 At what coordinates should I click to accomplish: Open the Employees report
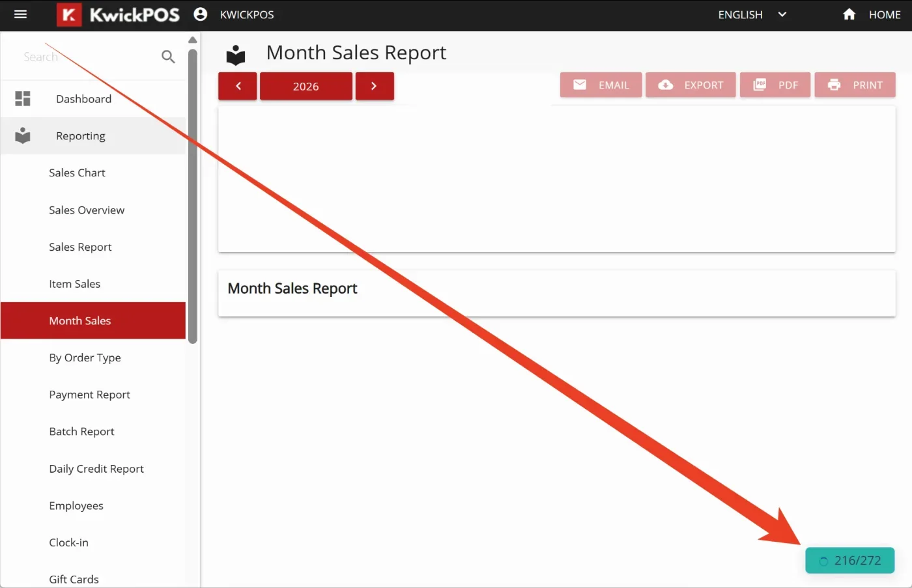(x=93, y=505)
